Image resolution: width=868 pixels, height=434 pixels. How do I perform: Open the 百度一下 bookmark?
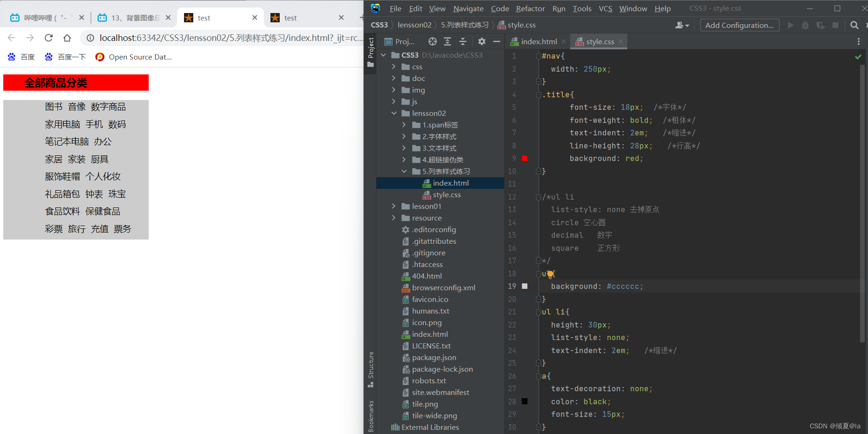point(65,57)
